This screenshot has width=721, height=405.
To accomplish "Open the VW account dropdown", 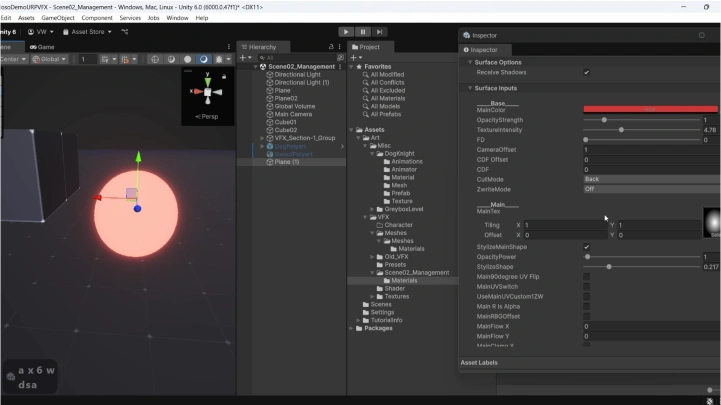I will (x=40, y=32).
